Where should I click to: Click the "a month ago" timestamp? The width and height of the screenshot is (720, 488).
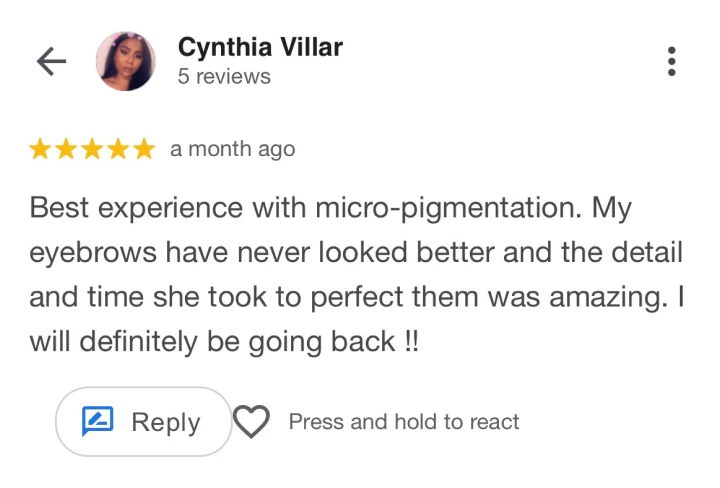pyautogui.click(x=232, y=150)
